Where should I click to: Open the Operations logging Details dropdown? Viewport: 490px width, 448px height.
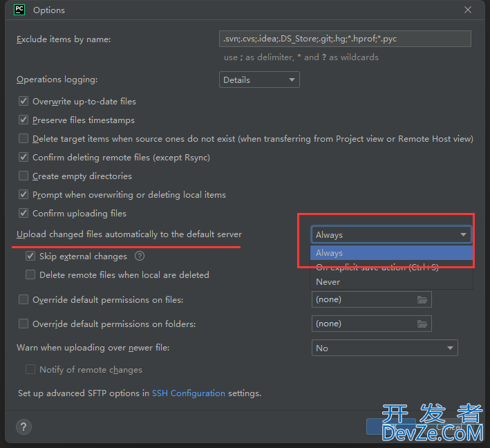pos(259,80)
